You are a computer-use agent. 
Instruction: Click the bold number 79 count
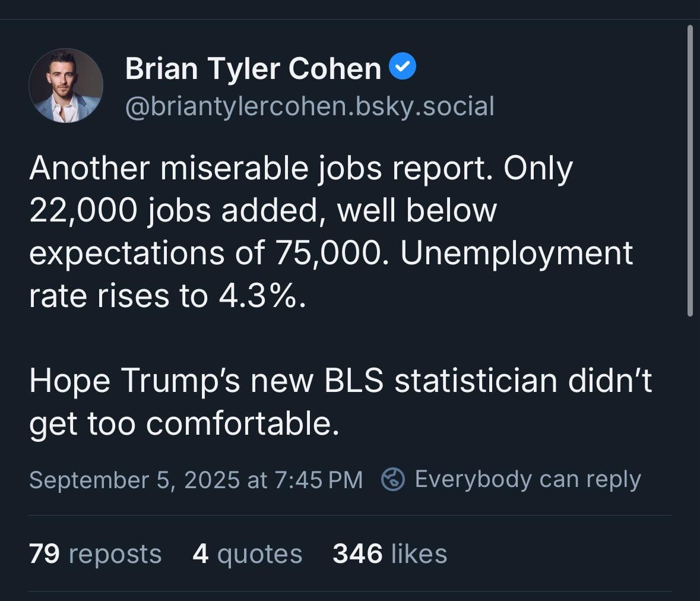[44, 553]
